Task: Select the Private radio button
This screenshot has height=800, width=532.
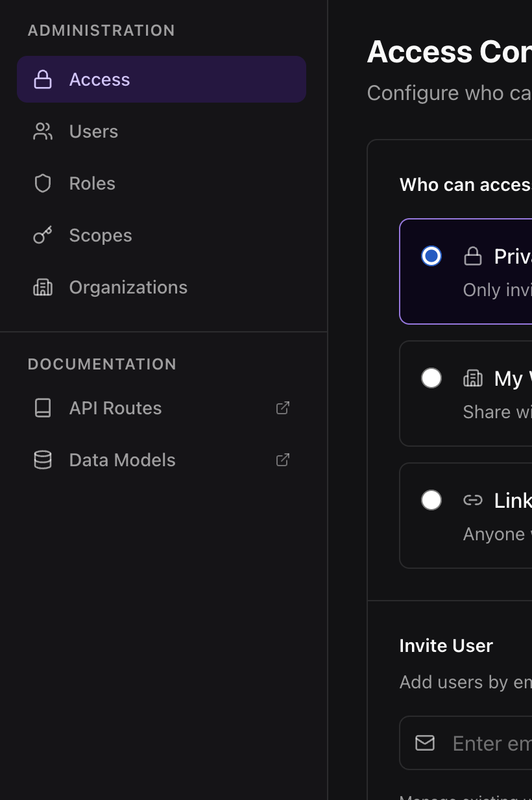Action: click(x=431, y=256)
